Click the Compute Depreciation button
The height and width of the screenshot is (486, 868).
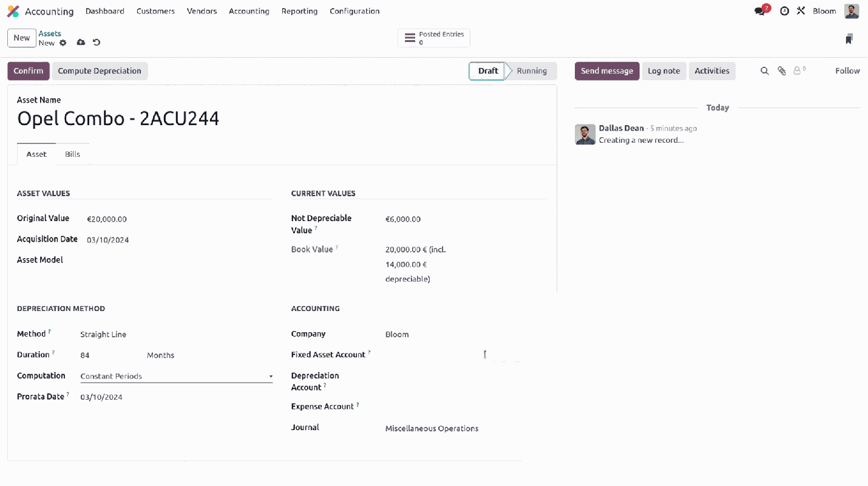[100, 71]
